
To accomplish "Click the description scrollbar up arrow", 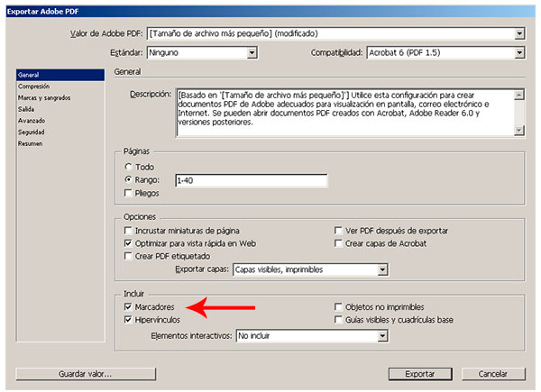I will coord(519,95).
